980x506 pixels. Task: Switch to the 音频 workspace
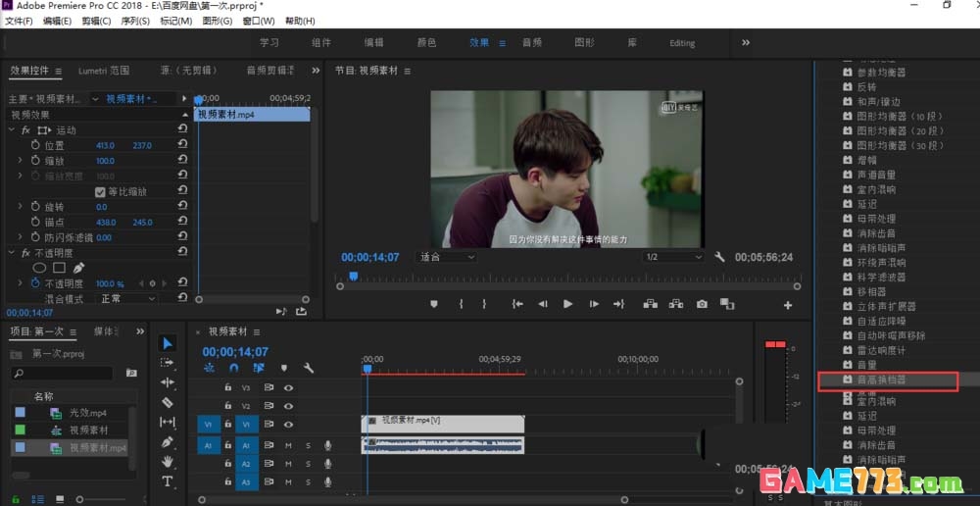[x=532, y=42]
